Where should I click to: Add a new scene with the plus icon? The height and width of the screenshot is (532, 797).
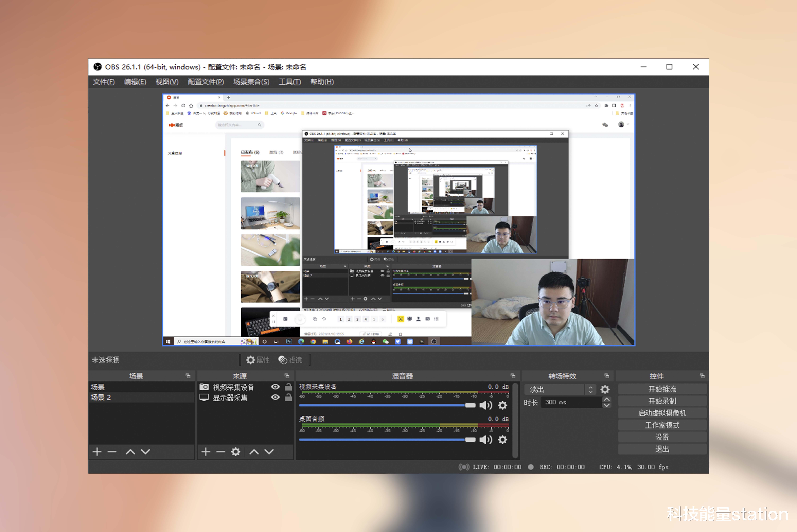click(x=97, y=452)
